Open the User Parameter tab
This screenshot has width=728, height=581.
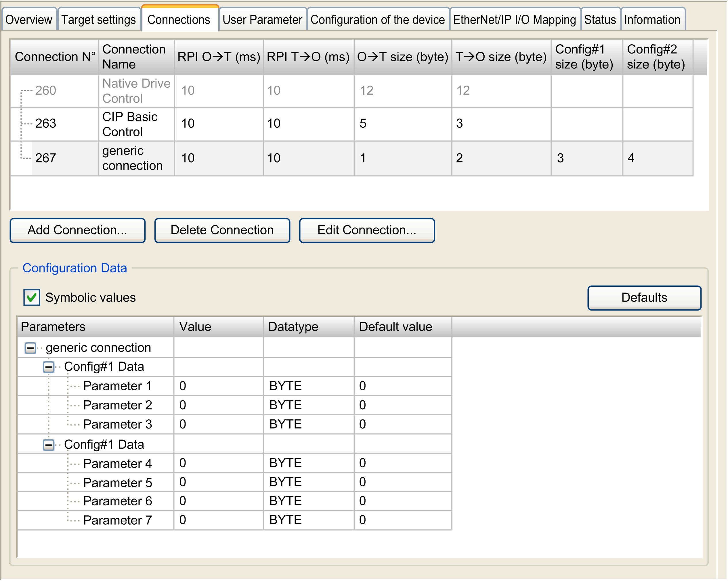pyautogui.click(x=262, y=20)
